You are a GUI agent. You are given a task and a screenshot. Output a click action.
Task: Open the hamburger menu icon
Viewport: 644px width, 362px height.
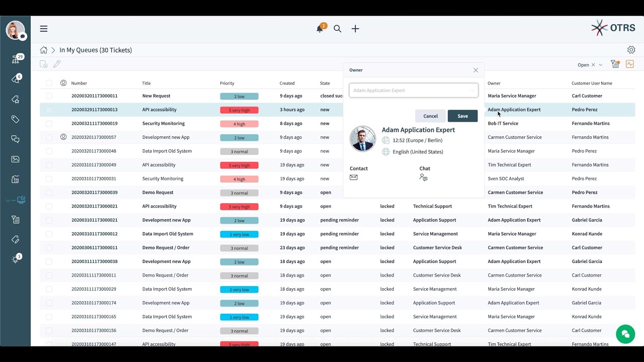(x=44, y=29)
